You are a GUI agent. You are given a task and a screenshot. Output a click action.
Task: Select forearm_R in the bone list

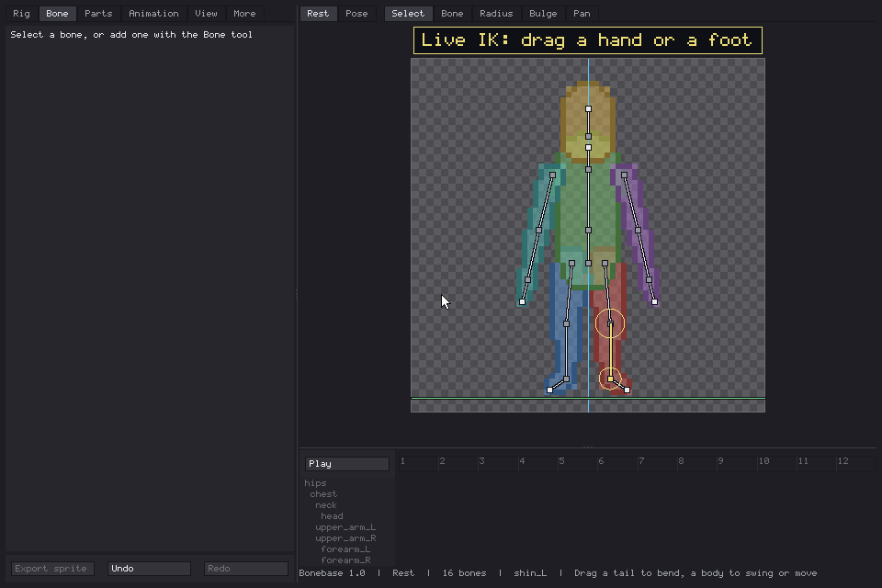[345, 560]
